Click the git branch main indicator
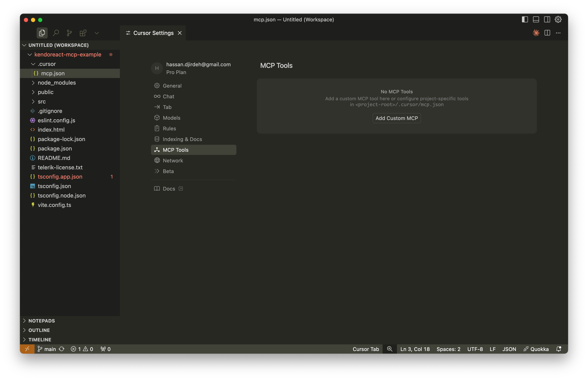The image size is (588, 380). [x=47, y=349]
